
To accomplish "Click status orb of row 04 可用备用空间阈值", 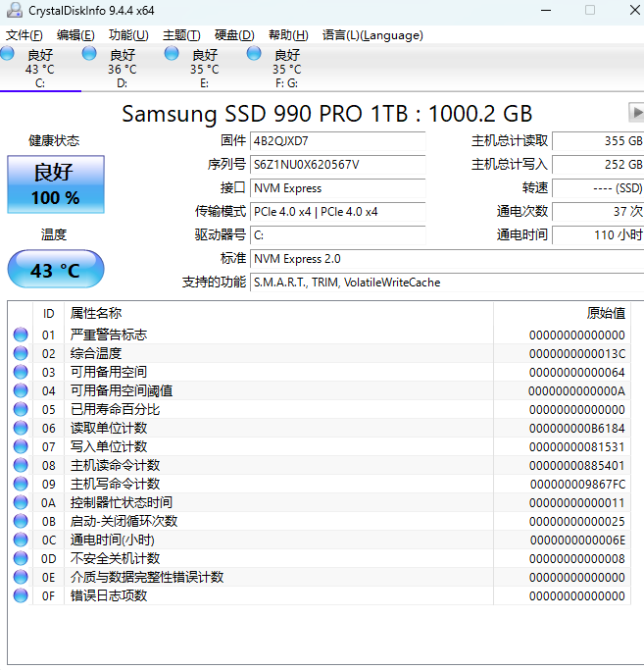I will tap(21, 390).
